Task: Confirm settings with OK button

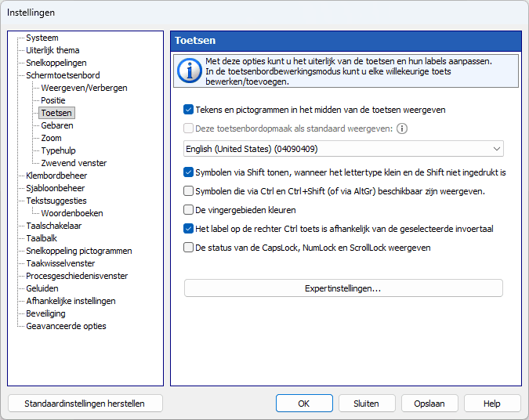Action: pos(304,404)
